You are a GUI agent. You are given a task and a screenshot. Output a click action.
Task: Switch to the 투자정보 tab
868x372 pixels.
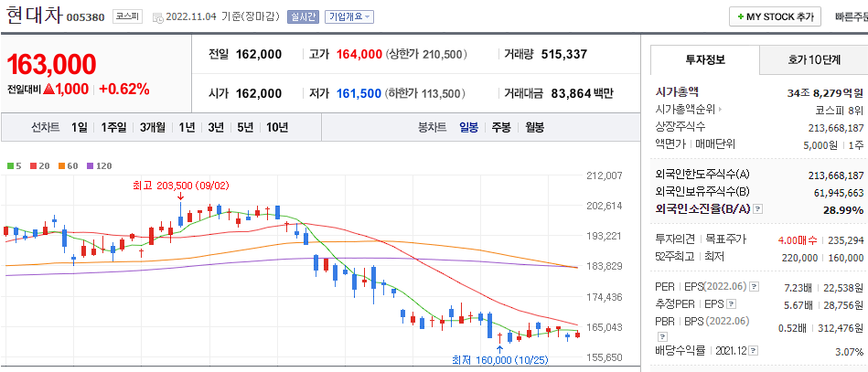[x=705, y=59]
